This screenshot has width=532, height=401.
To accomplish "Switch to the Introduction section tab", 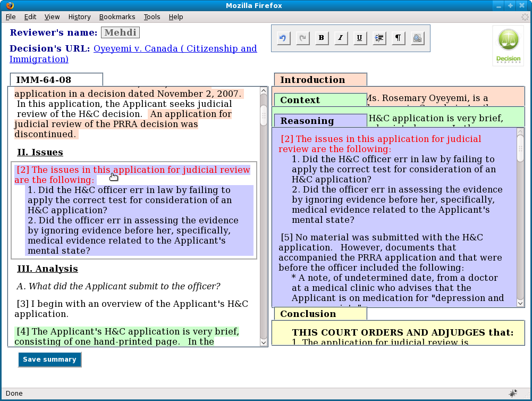I will [x=320, y=80].
